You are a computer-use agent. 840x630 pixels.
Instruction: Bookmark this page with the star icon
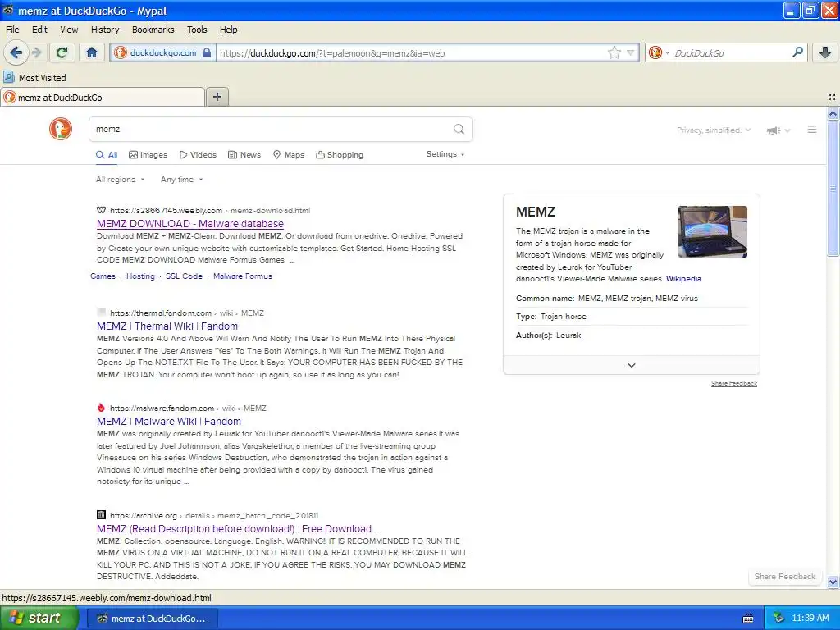[614, 52]
